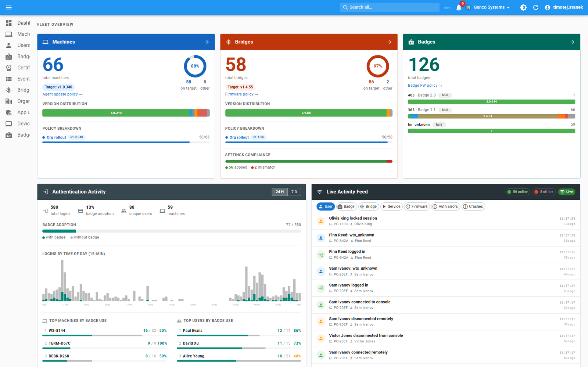588x367 pixels.
Task: Open the Firmware policy link
Action: click(x=241, y=94)
